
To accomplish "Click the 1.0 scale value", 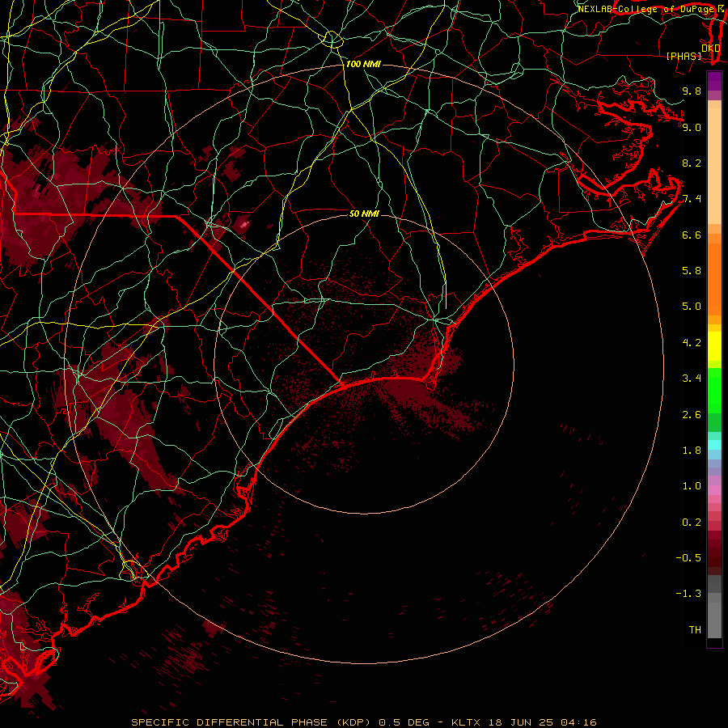I will (x=692, y=486).
